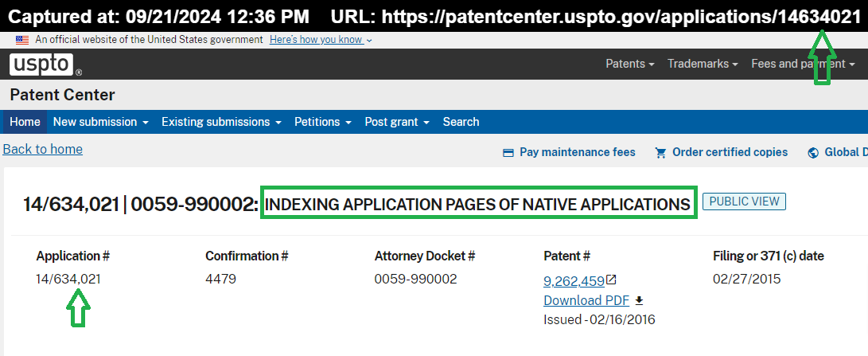
Task: Click the filing date 02/27/2015
Action: coord(747,279)
